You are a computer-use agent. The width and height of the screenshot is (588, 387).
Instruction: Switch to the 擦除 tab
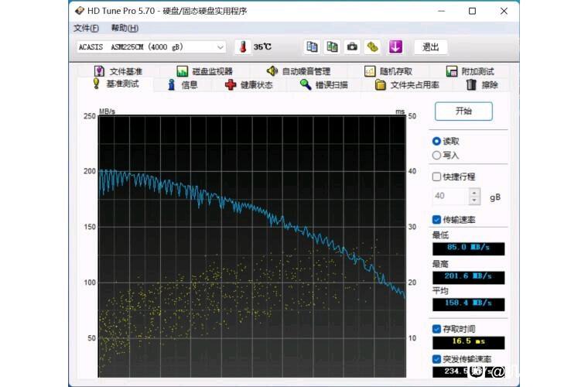click(x=482, y=84)
